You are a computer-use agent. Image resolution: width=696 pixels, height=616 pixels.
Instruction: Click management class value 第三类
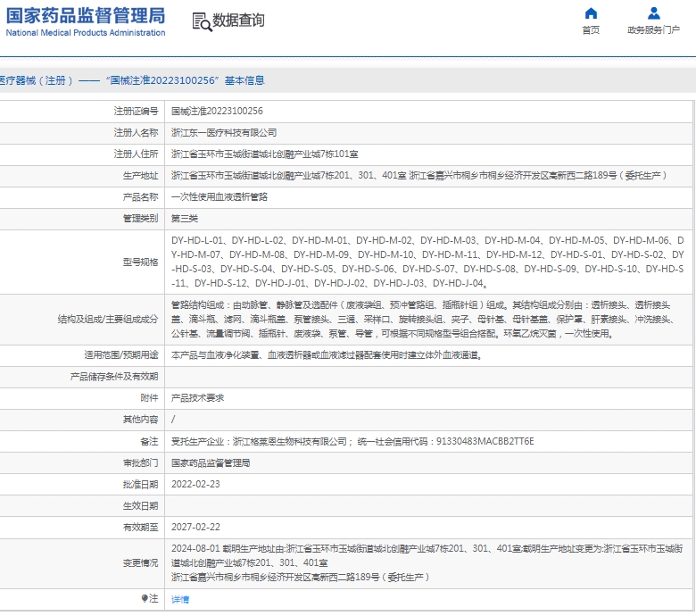click(185, 219)
